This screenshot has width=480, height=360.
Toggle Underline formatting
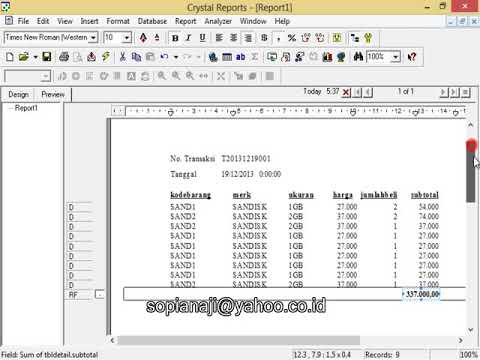[x=202, y=38]
